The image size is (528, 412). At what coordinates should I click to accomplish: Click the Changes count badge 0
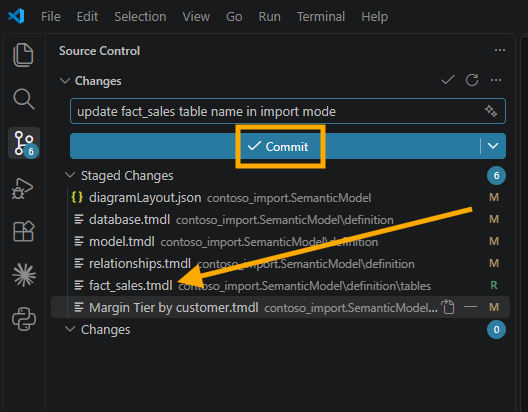(x=496, y=330)
